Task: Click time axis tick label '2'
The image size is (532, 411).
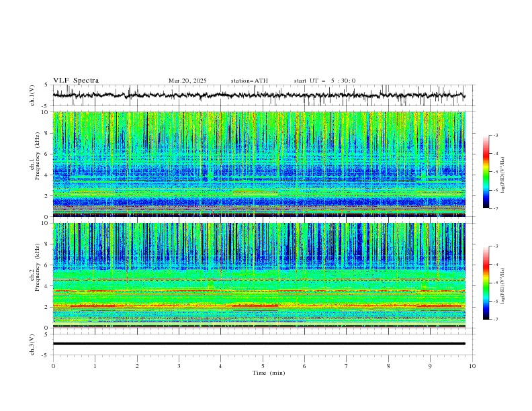Action: [137, 366]
